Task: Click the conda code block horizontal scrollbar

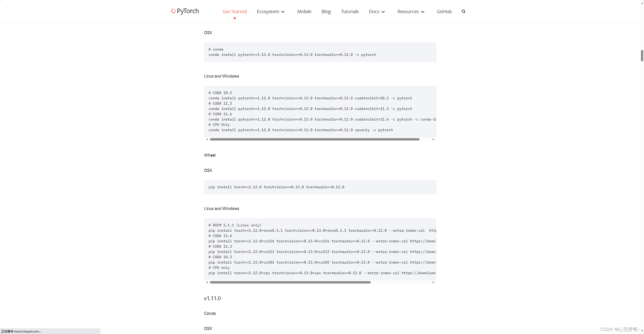Action: click(315, 139)
